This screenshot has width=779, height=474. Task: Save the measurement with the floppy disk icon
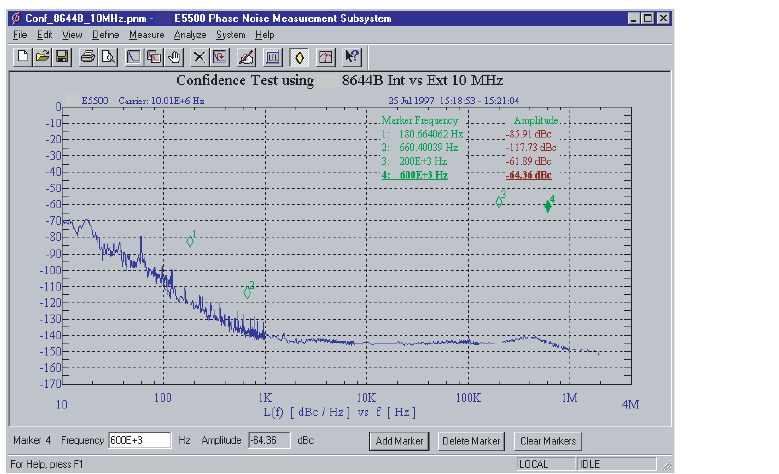click(x=61, y=56)
